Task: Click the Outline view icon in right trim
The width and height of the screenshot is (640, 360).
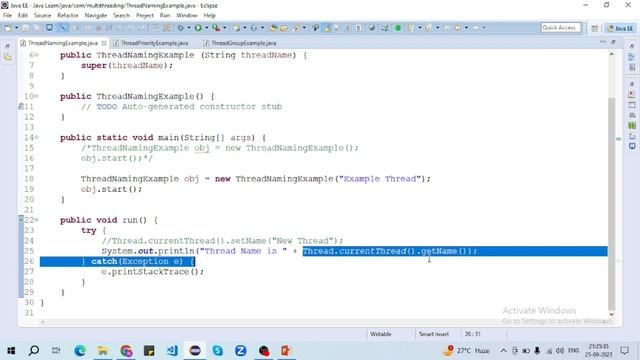Action: 632,57
